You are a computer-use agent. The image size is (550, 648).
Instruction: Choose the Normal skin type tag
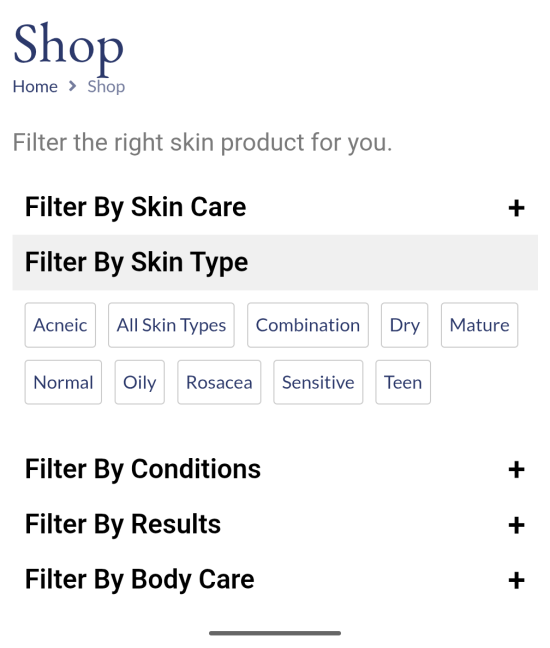click(x=63, y=382)
